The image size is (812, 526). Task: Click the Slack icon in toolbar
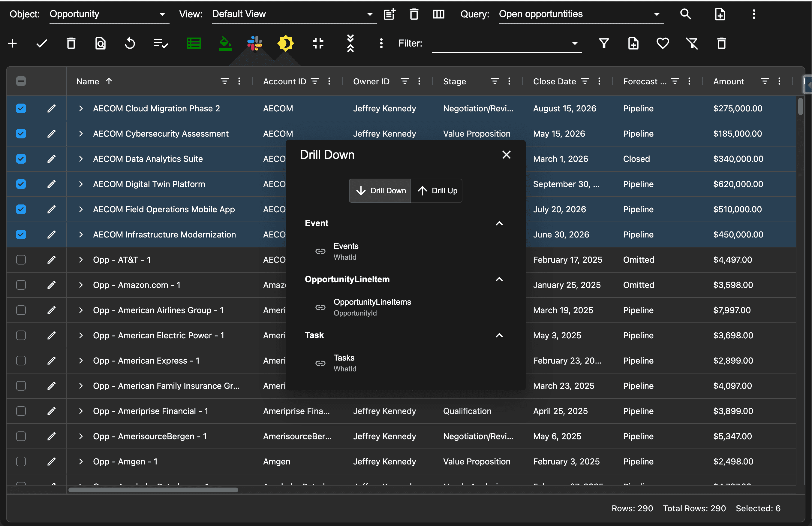pyautogui.click(x=254, y=43)
